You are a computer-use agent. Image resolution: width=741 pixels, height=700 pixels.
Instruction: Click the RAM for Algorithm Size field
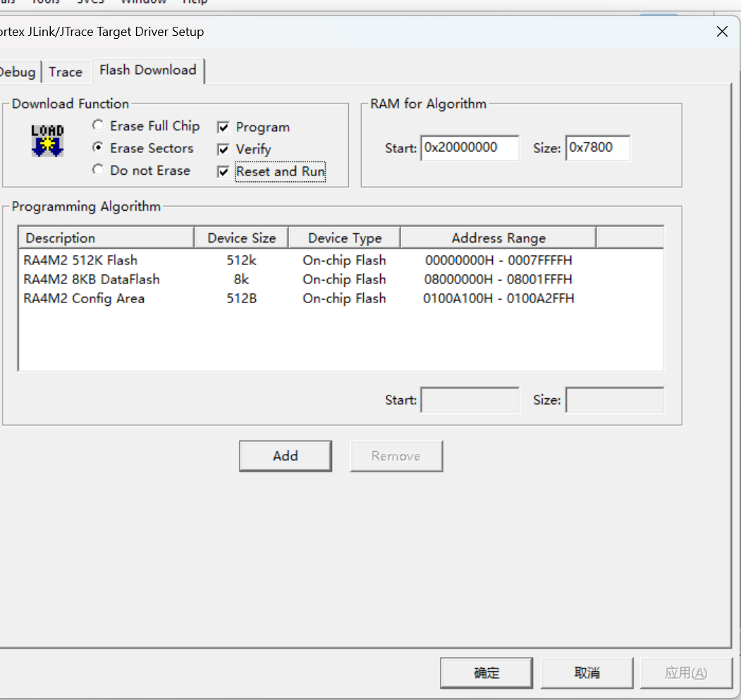597,148
